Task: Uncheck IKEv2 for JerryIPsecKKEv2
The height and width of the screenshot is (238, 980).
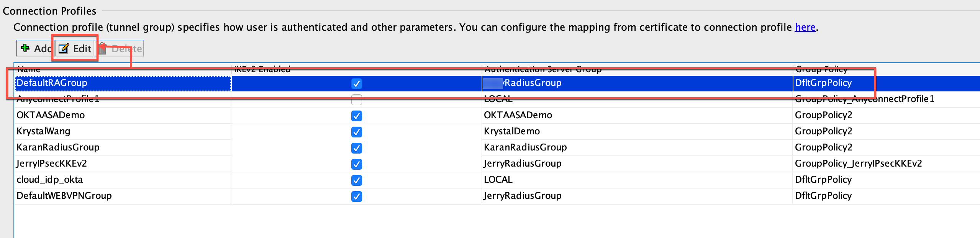Action: pyautogui.click(x=356, y=164)
